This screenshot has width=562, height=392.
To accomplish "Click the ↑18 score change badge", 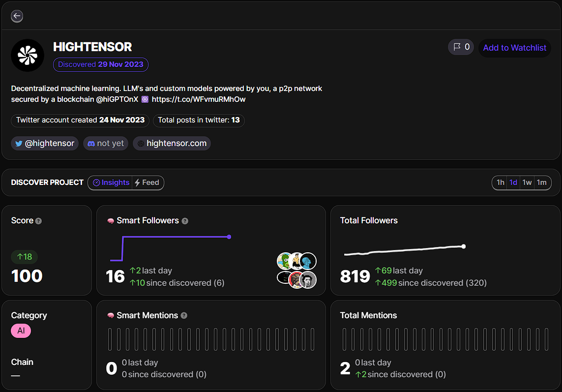I will click(x=25, y=257).
